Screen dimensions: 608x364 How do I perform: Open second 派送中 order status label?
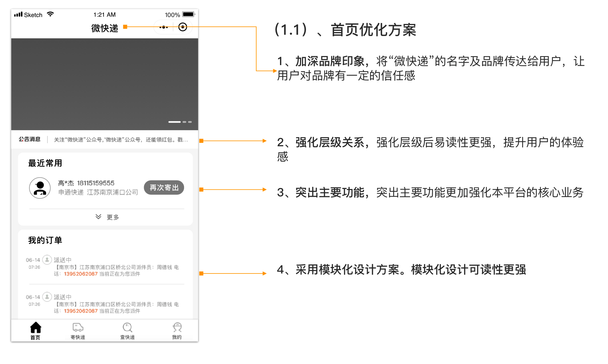62,297
